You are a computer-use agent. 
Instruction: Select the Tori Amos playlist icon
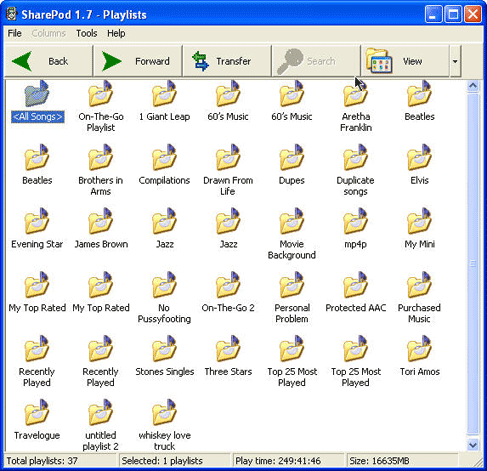point(419,348)
